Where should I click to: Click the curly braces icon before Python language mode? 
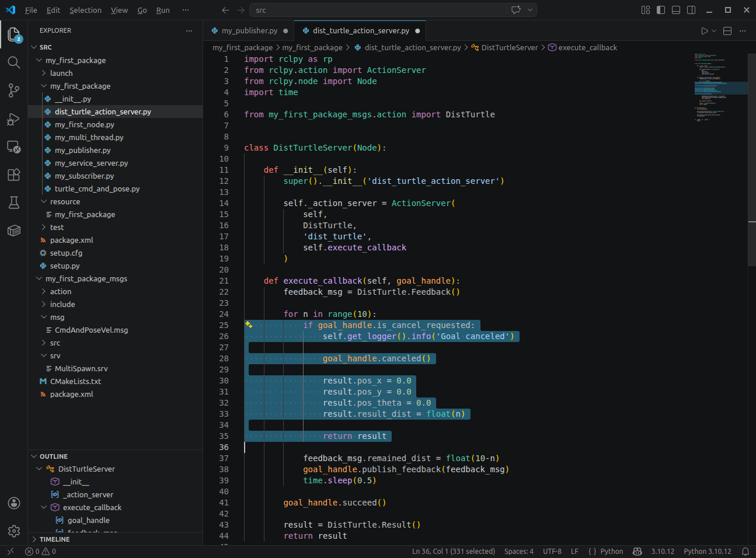pos(593,551)
